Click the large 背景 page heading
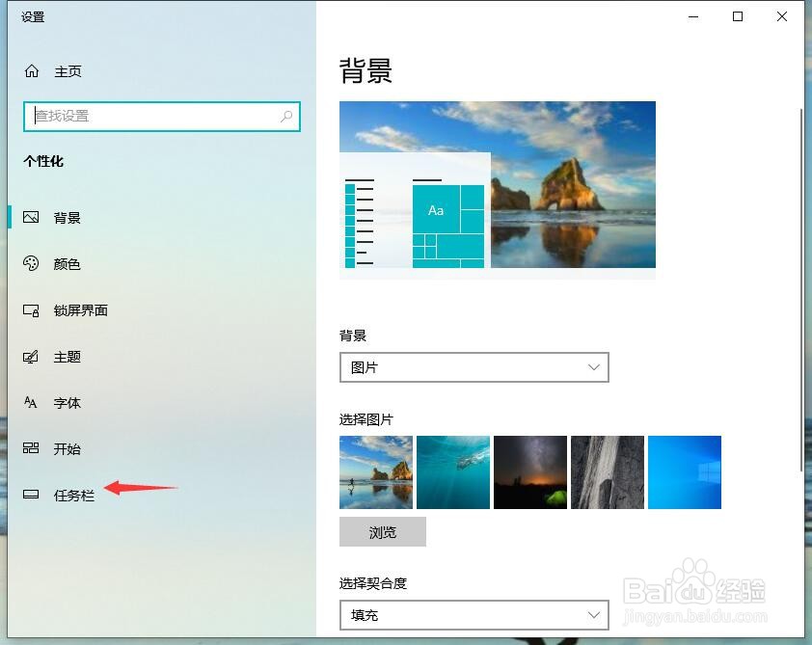The image size is (812, 645). point(366,71)
